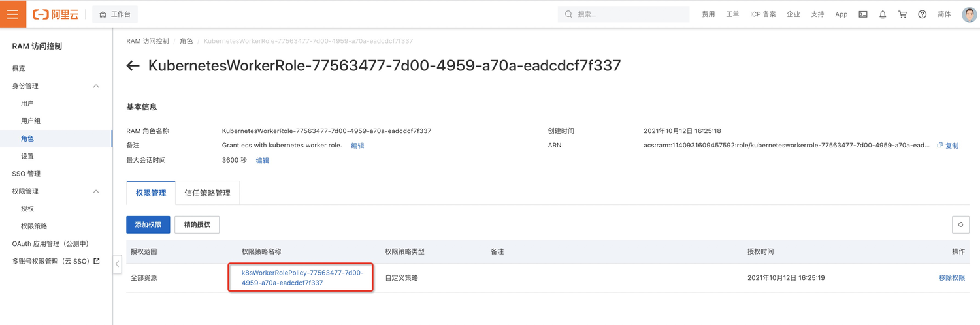Image resolution: width=980 pixels, height=325 pixels.
Task: Click the 精确授权 button
Action: click(x=197, y=224)
